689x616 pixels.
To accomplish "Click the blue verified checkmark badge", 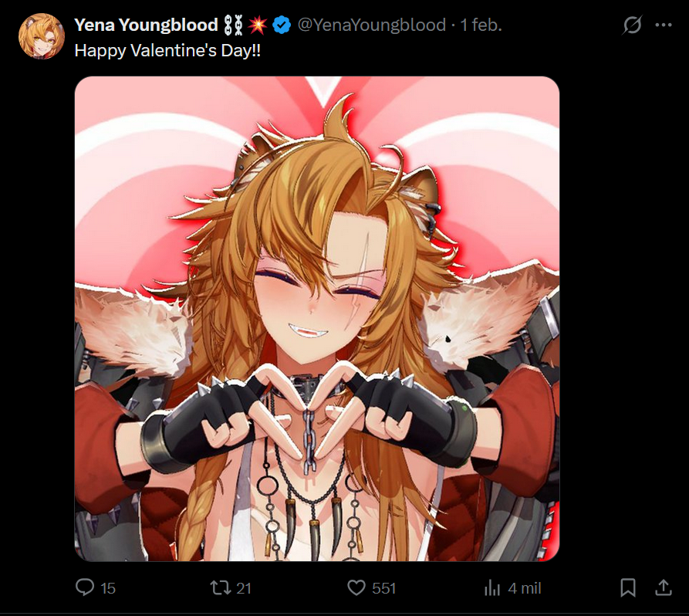I will [282, 25].
